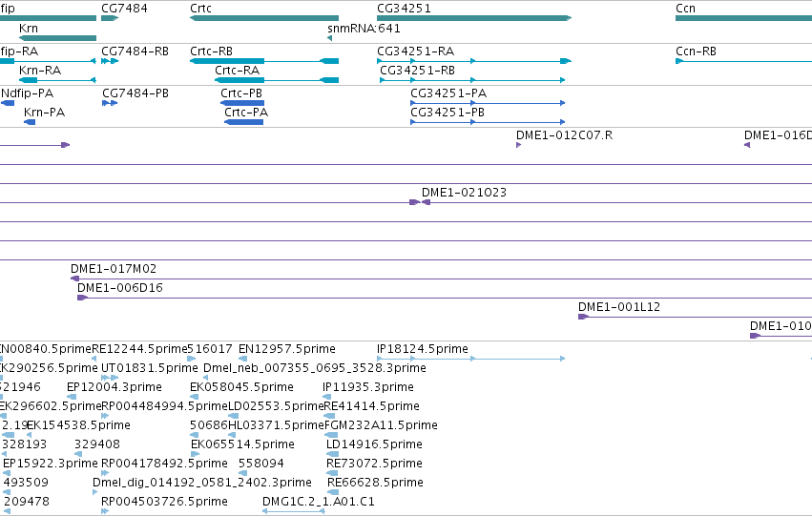This screenshot has width=812, height=516.
Task: Click the CG34251 gene bar
Action: pyautogui.click(x=474, y=18)
